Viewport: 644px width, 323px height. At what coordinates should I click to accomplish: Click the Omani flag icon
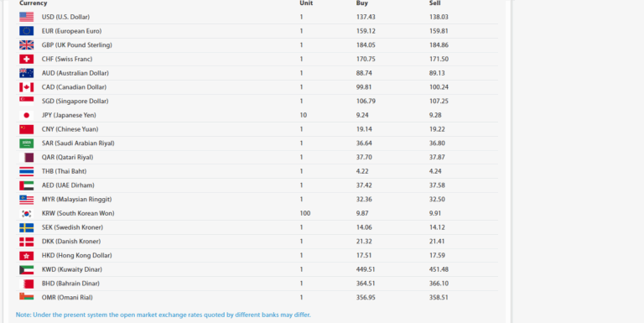pos(26,296)
